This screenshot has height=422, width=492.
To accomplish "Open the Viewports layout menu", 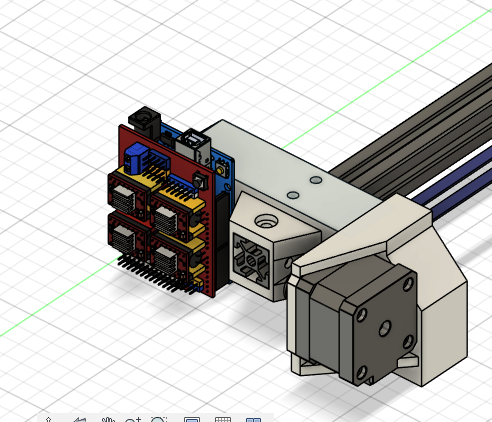I will tap(253, 419).
